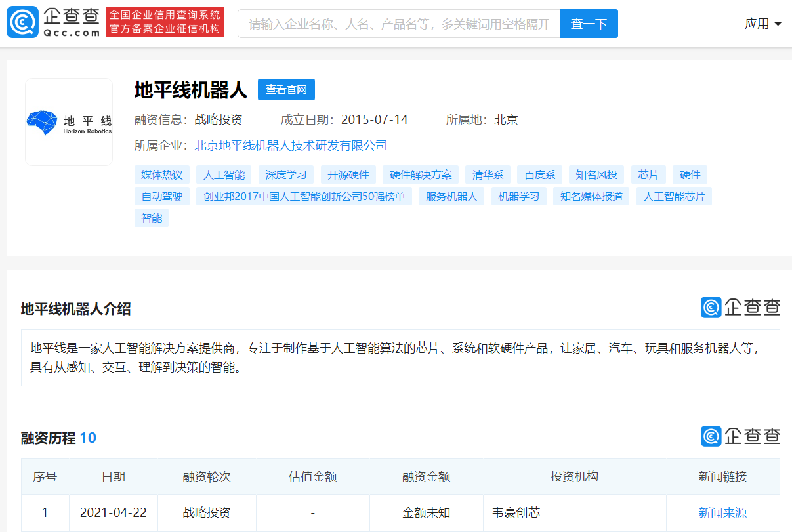Select the 媒体热议 tag
Image resolution: width=792 pixels, height=532 pixels.
(x=162, y=174)
